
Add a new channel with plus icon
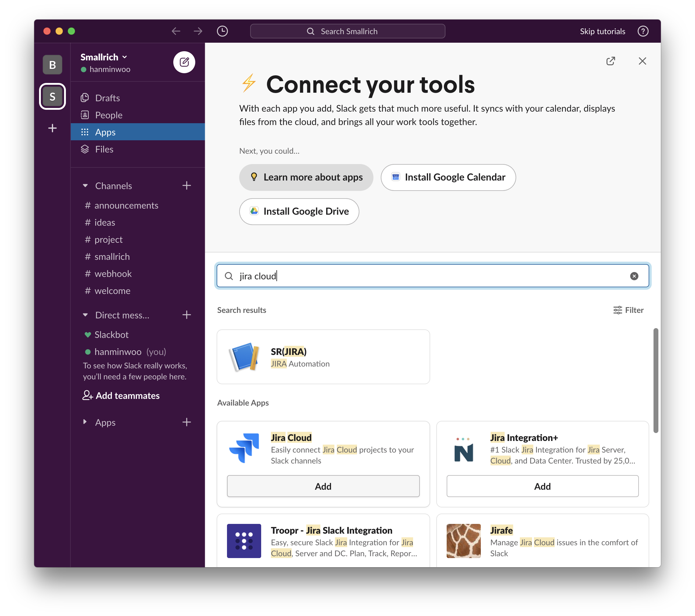pyautogui.click(x=186, y=185)
